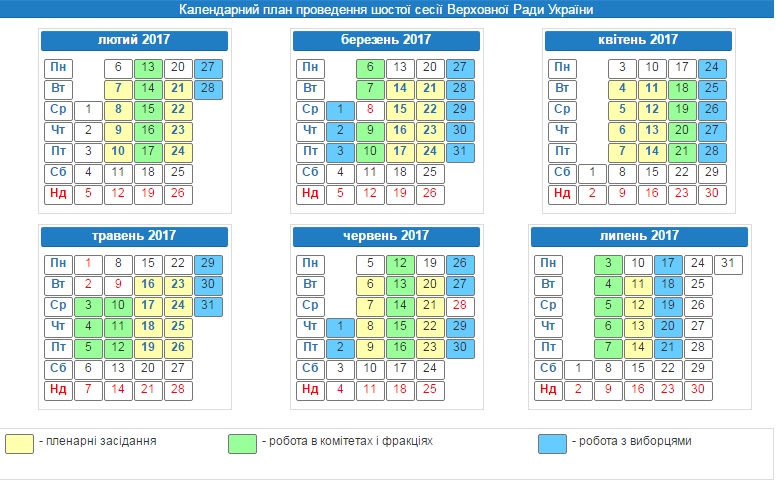
Task: Select Monday date 5 in червень
Action: point(370,265)
